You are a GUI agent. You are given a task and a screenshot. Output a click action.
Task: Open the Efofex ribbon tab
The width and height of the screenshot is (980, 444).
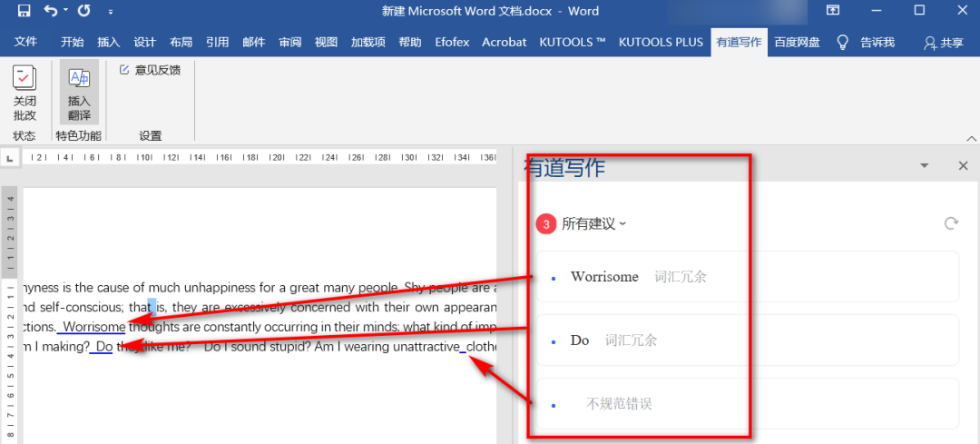(453, 42)
